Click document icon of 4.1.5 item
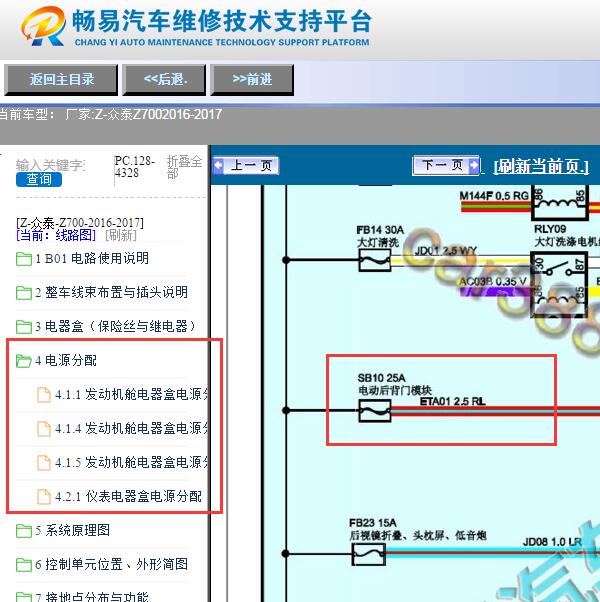This screenshot has width=600, height=602. [44, 463]
